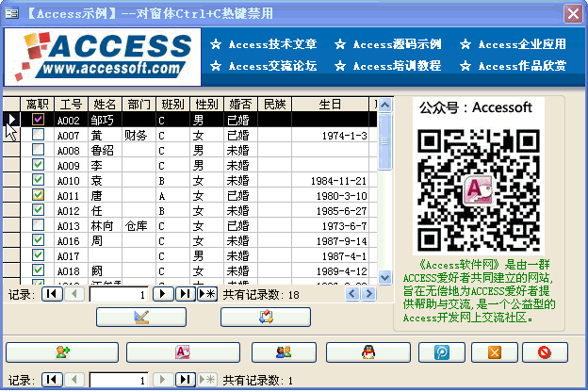The height and width of the screenshot is (392, 588).
Task: Toggle 离职 checkbox for A010
Action: coord(38,179)
